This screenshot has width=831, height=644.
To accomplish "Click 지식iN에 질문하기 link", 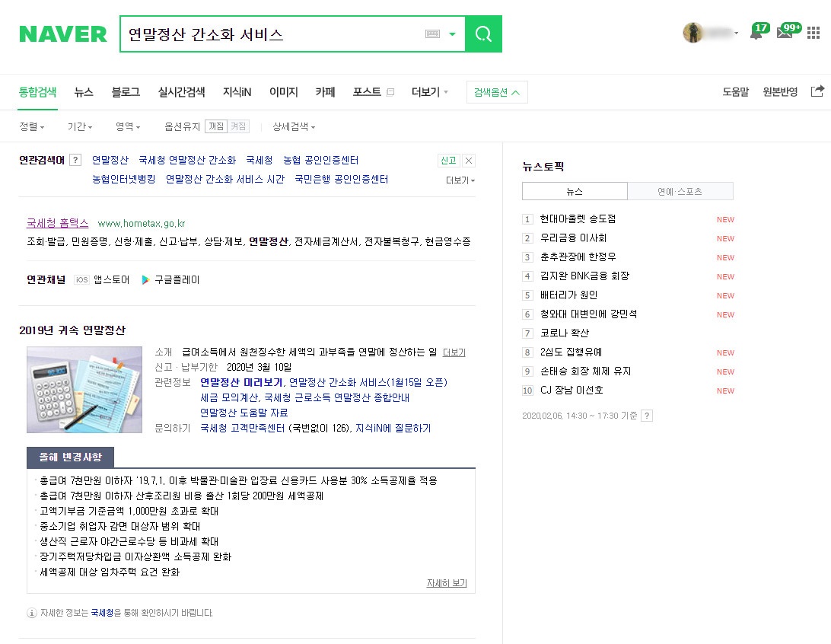I will click(393, 428).
